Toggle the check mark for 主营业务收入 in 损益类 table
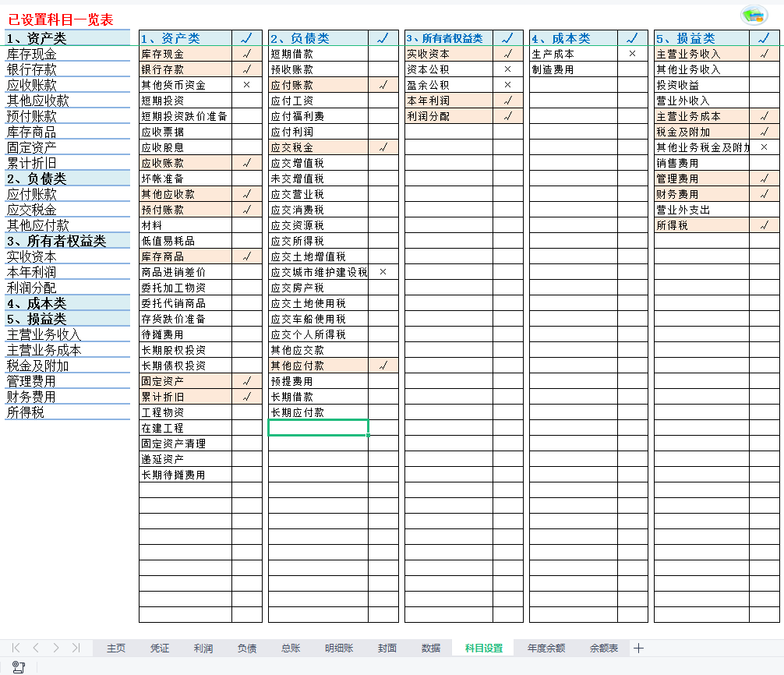The height and width of the screenshot is (675, 784). tap(764, 54)
